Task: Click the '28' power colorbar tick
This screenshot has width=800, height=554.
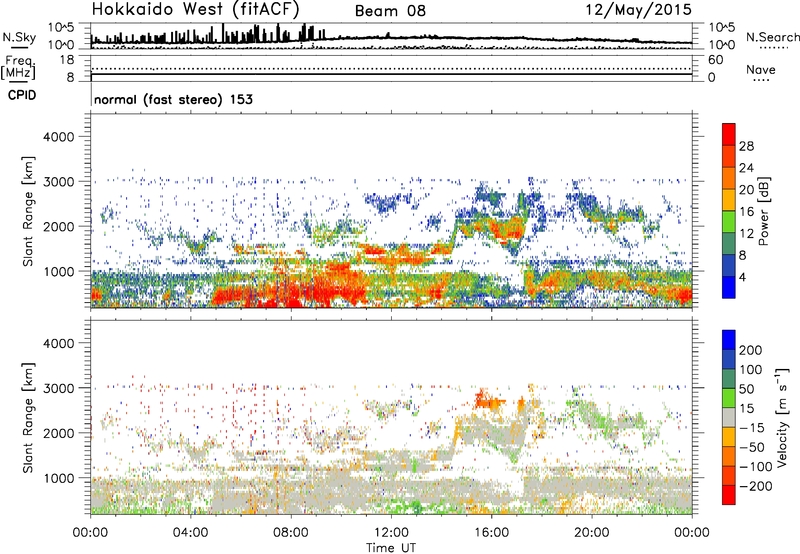Action: coord(746,146)
